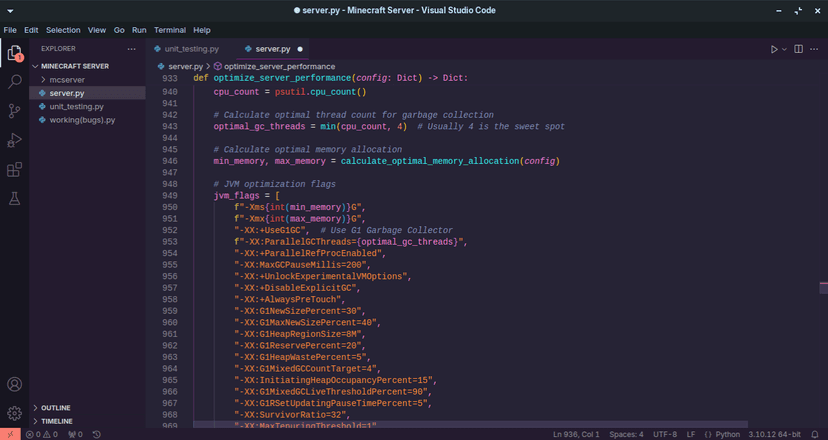Expand the mcserver folder
The width and height of the screenshot is (828, 440).
click(x=67, y=79)
